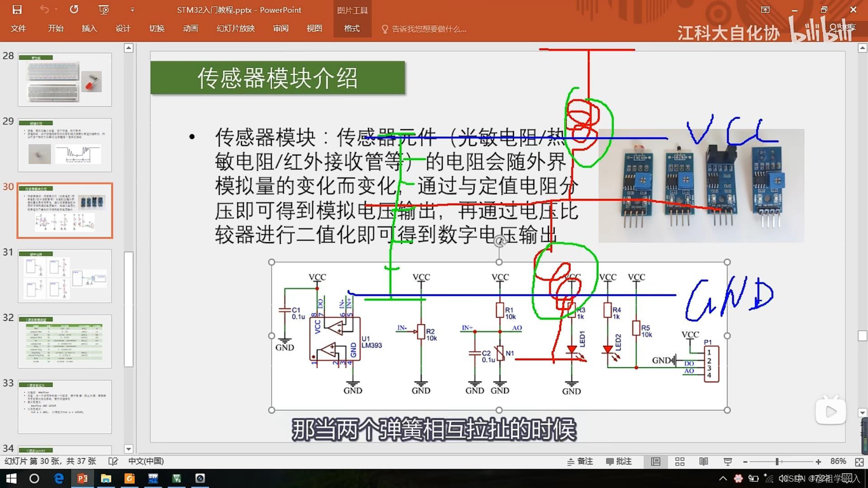Click spell check icon in status bar
Viewport: 868px width, 488px height.
tap(113, 461)
